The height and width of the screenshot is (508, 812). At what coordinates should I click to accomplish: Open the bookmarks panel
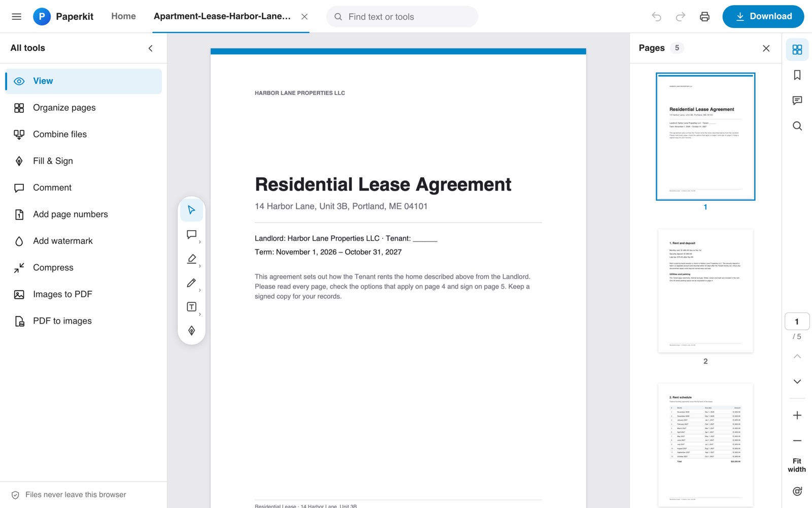pos(797,75)
